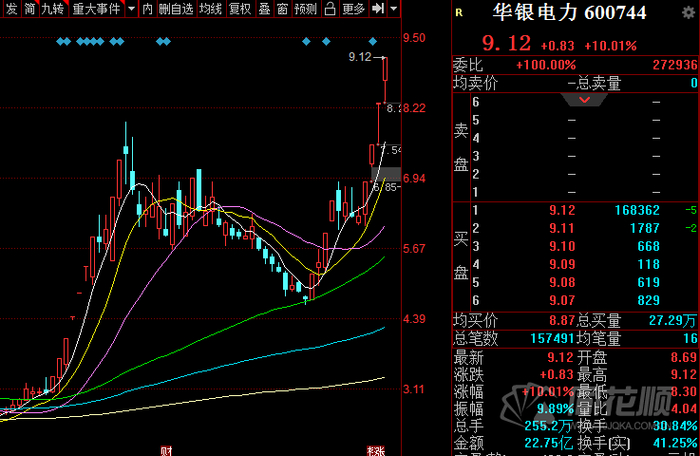Enable the 九转 indicator
Image resolution: width=700 pixels, height=456 pixels.
pos(53,8)
